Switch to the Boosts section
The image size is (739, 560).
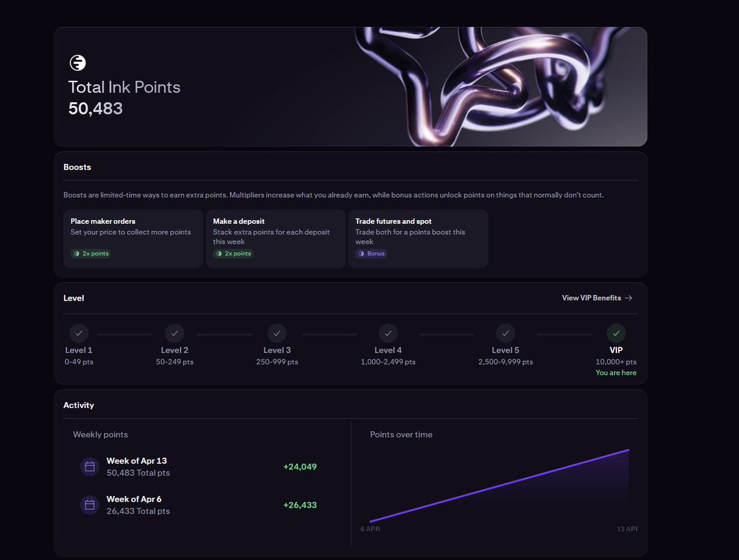coord(77,167)
